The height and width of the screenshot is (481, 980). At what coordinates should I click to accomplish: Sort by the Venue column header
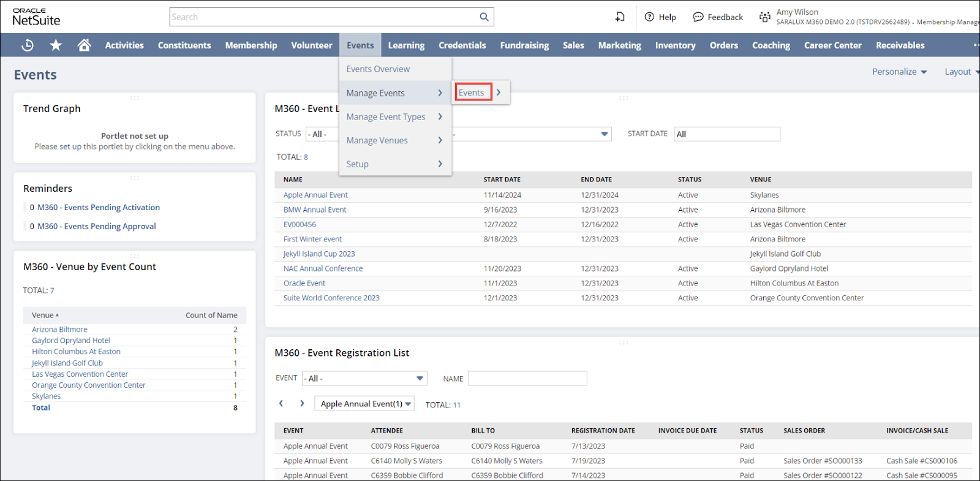coord(43,315)
